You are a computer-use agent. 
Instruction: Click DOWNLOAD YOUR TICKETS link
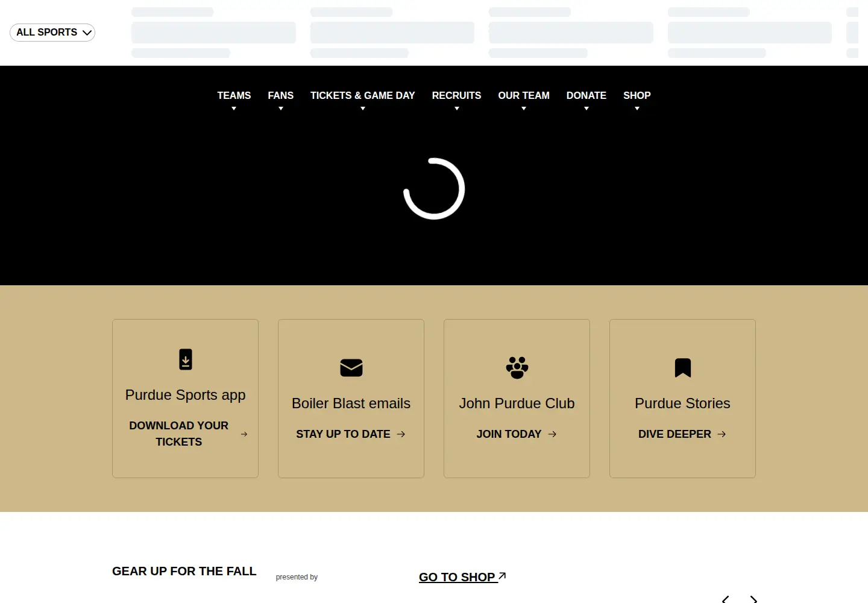coord(179,434)
